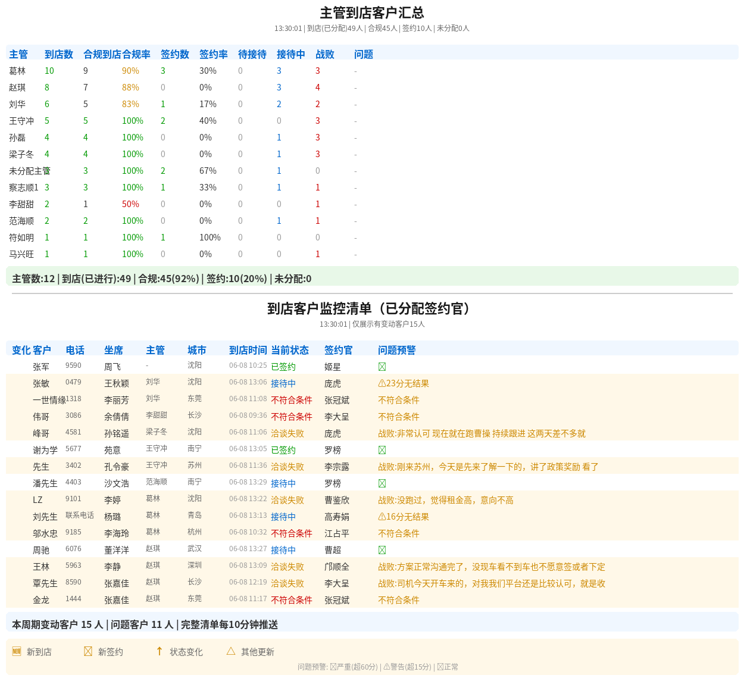The height and width of the screenshot is (700, 744).
Task: Click the 战败 column header
Action: click(x=325, y=54)
